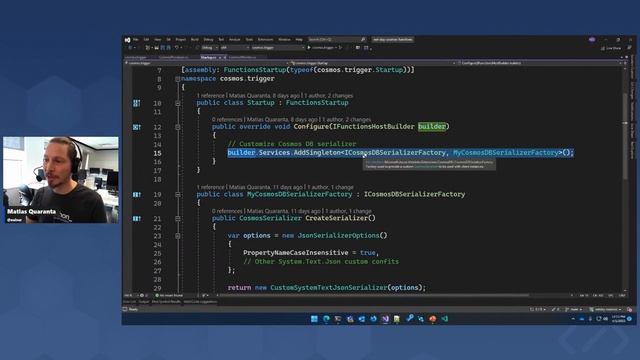This screenshot has height=360, width=640.
Task: Open the Edit menu
Action: point(146,40)
